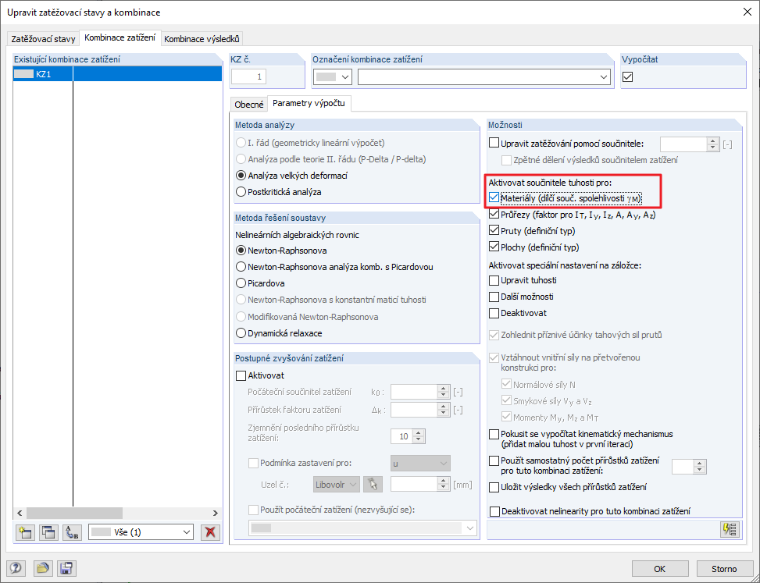The width and height of the screenshot is (760, 583).
Task: Click scroll right arrow in combination list
Action: [215, 513]
